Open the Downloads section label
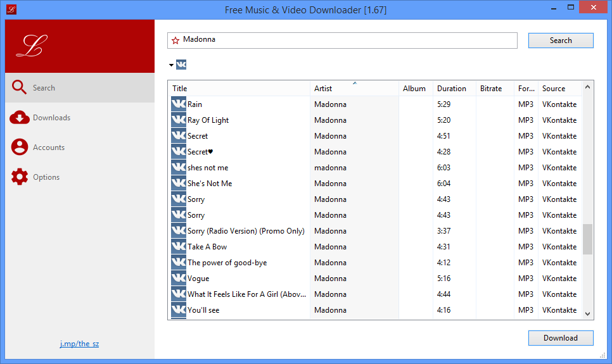Viewport: 612px width, 364px height. 51,118
